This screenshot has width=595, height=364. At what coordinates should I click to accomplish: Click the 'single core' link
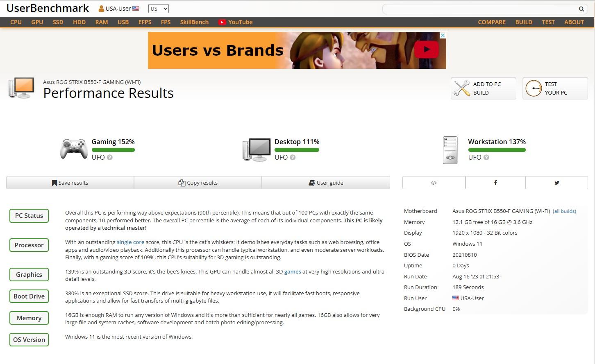click(130, 242)
